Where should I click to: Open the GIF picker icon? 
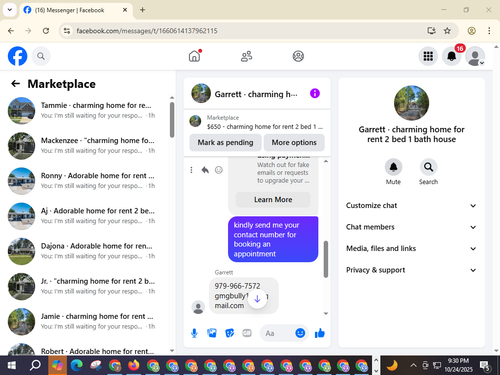coord(247,333)
